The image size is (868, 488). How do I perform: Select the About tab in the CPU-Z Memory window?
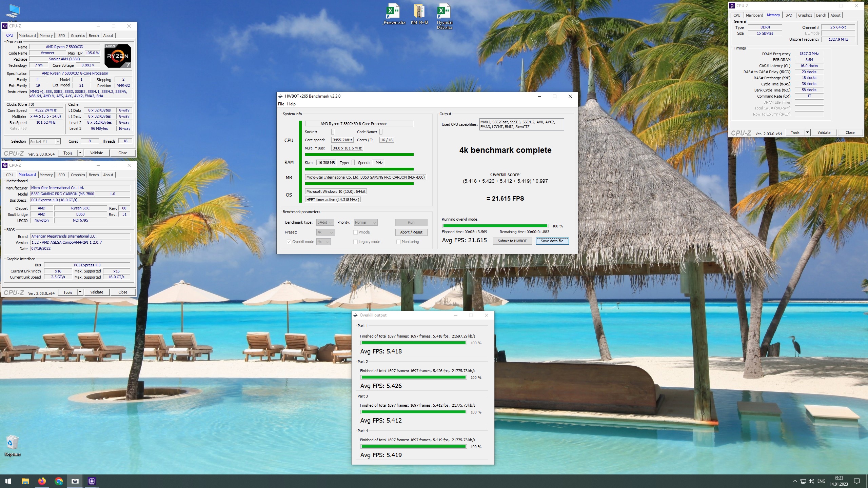pyautogui.click(x=835, y=15)
